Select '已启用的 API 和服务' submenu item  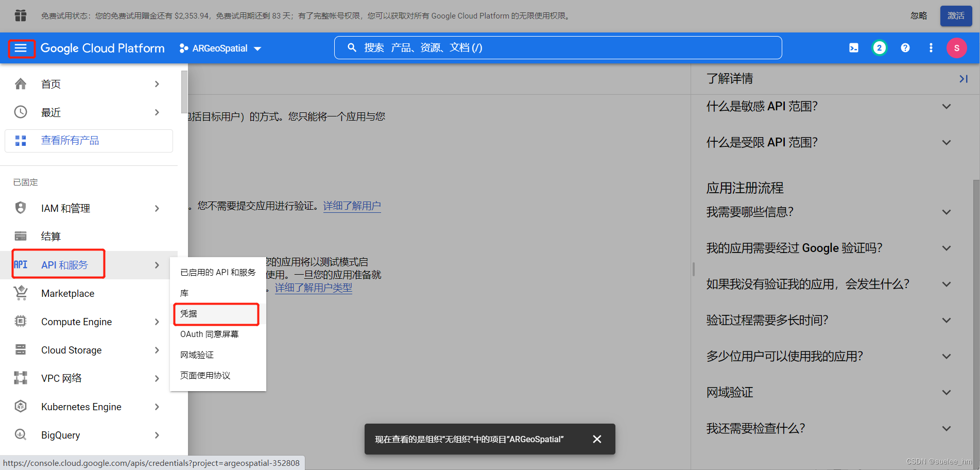pyautogui.click(x=218, y=272)
